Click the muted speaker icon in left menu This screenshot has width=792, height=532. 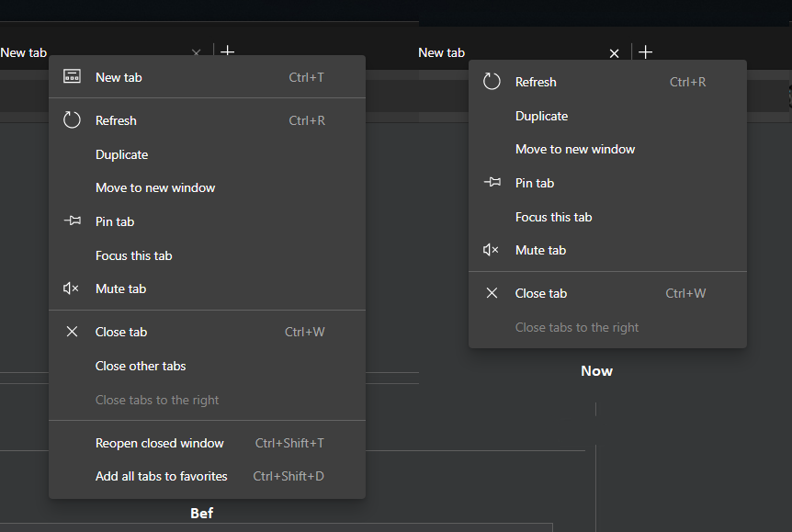point(72,289)
